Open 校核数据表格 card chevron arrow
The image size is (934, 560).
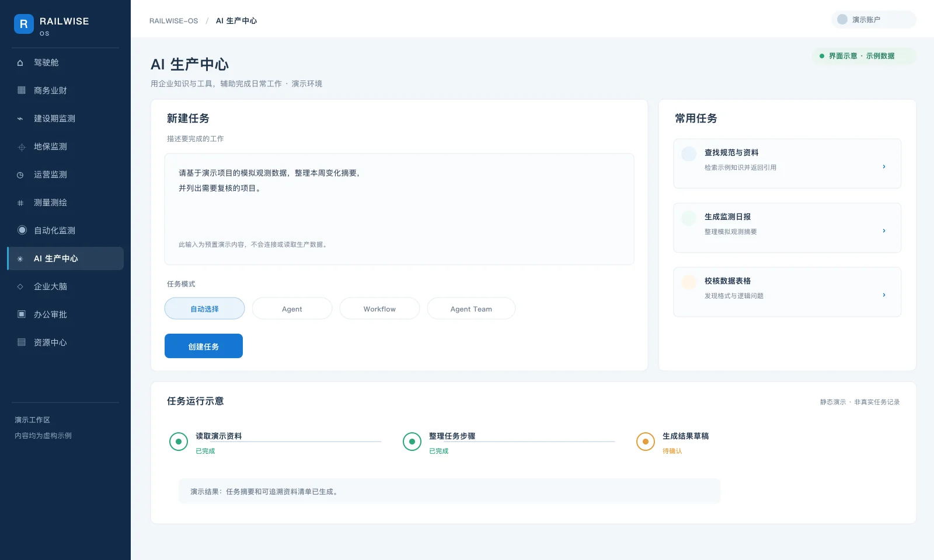[x=884, y=295]
